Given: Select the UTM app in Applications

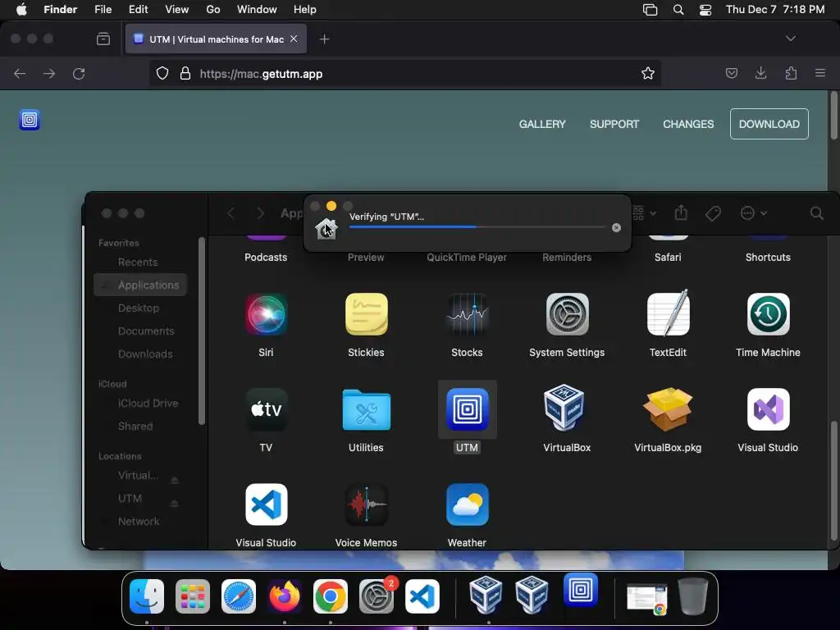Looking at the screenshot, I should [467, 409].
